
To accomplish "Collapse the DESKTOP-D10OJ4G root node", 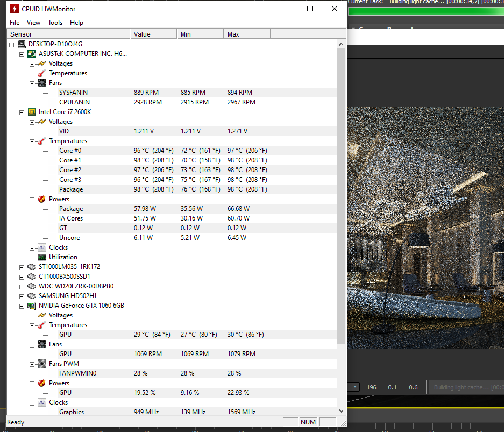I will pyautogui.click(x=12, y=45).
